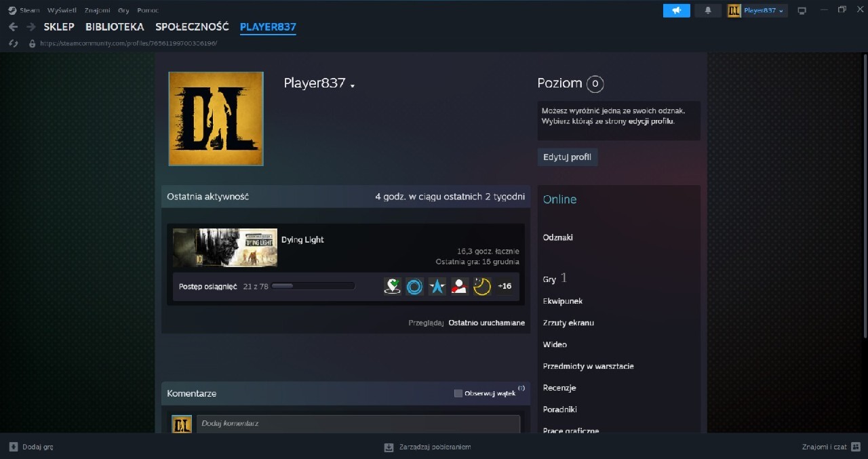Tick the Obserwuj wątek checkbox
Viewport: 868px width, 459px height.
458,393
